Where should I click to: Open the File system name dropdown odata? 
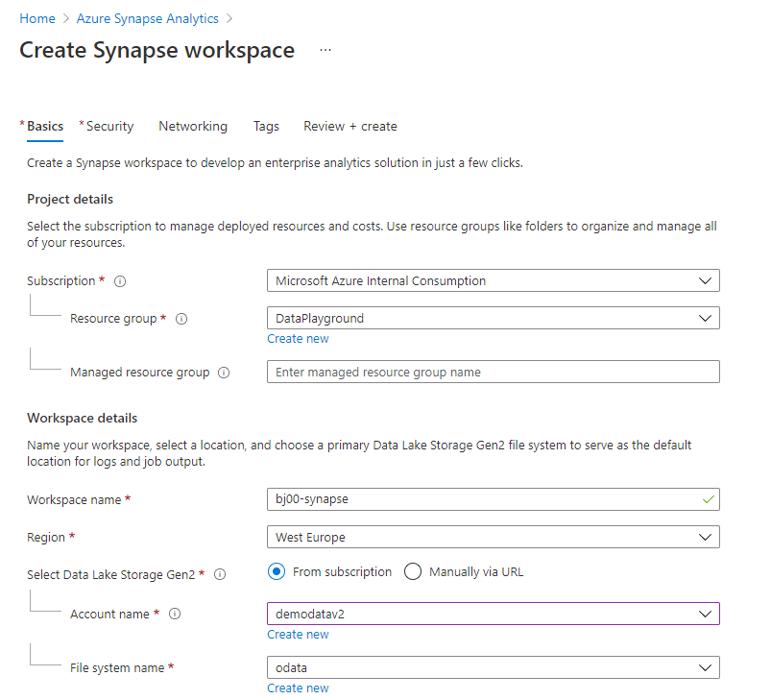tap(494, 667)
